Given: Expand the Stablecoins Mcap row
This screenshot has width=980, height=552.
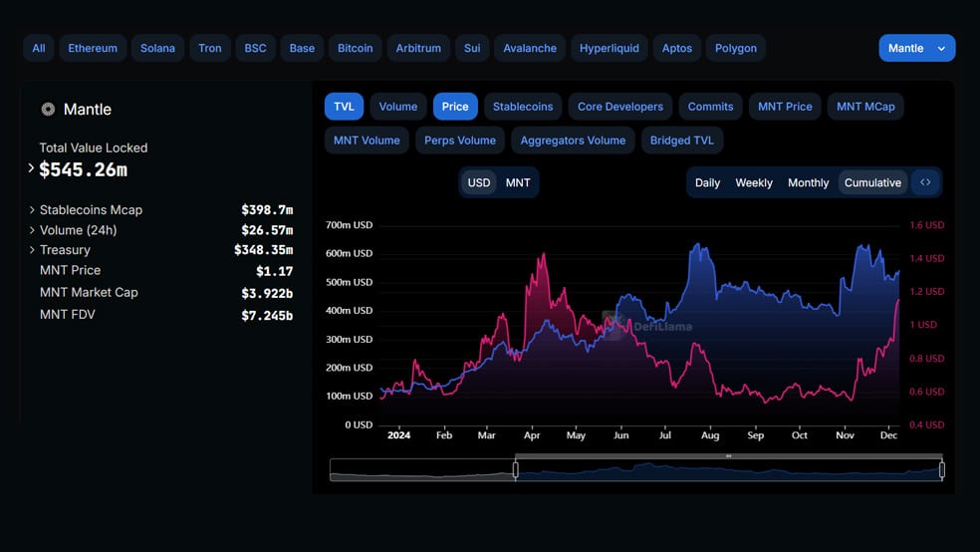Looking at the screenshot, I should pyautogui.click(x=32, y=210).
